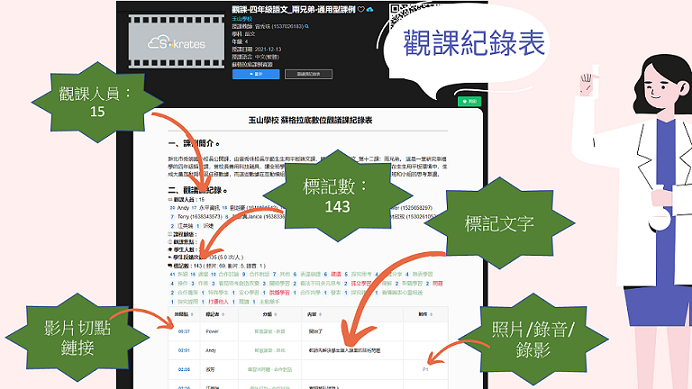Open the 玉山學校 school link
The height and width of the screenshot is (389, 692).
242,19
